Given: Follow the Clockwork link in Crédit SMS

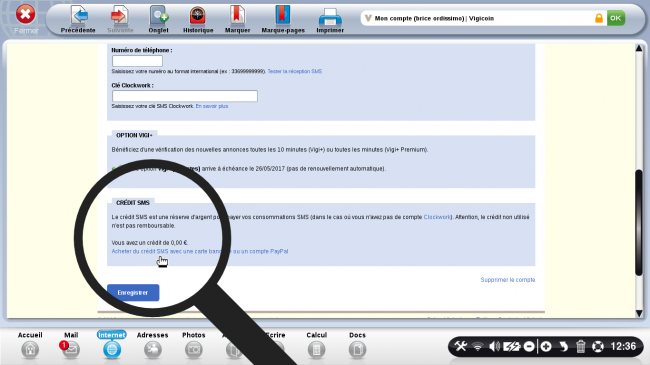Looking at the screenshot, I should 437,217.
